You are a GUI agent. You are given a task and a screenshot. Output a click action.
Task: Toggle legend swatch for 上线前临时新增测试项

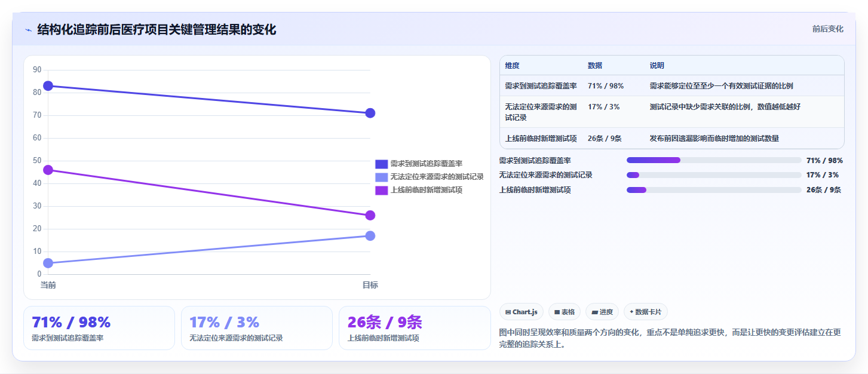click(381, 190)
